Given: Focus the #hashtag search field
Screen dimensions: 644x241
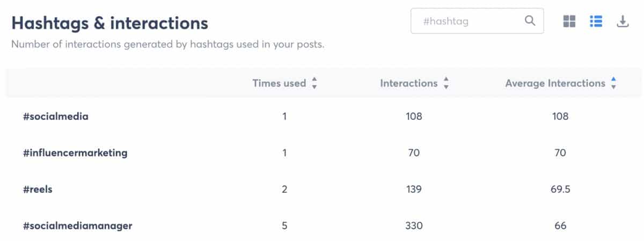Looking at the screenshot, I should (471, 21).
